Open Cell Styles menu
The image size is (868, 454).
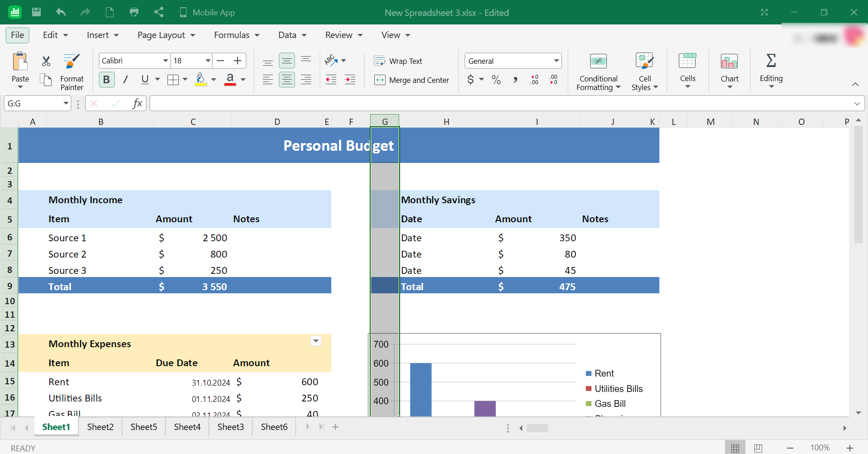point(644,72)
